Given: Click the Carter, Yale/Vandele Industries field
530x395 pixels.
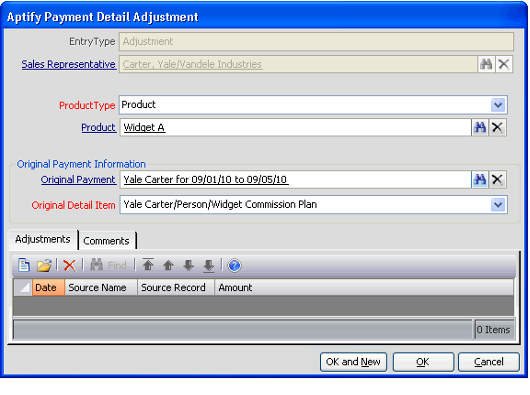Looking at the screenshot, I should point(298,64).
